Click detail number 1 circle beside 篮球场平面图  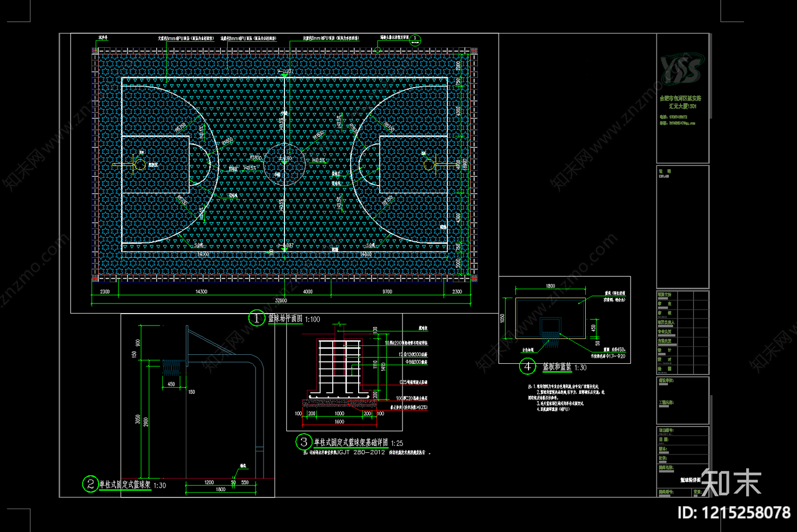click(x=257, y=319)
